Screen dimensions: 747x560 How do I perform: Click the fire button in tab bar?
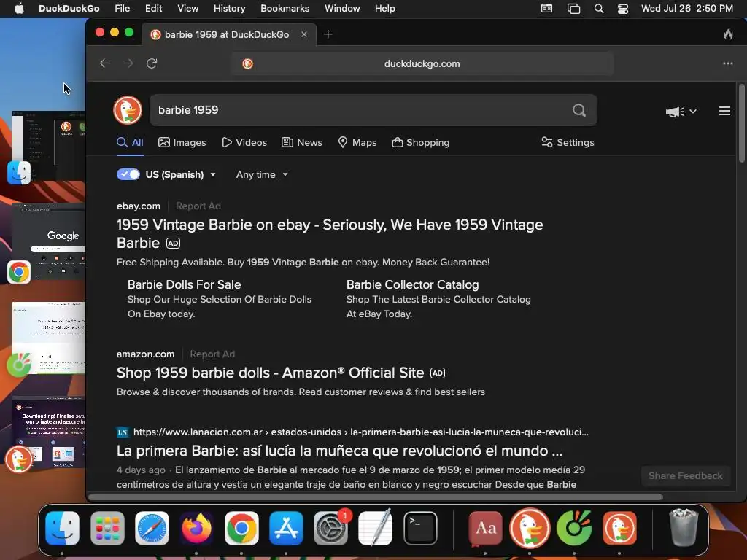(728, 34)
